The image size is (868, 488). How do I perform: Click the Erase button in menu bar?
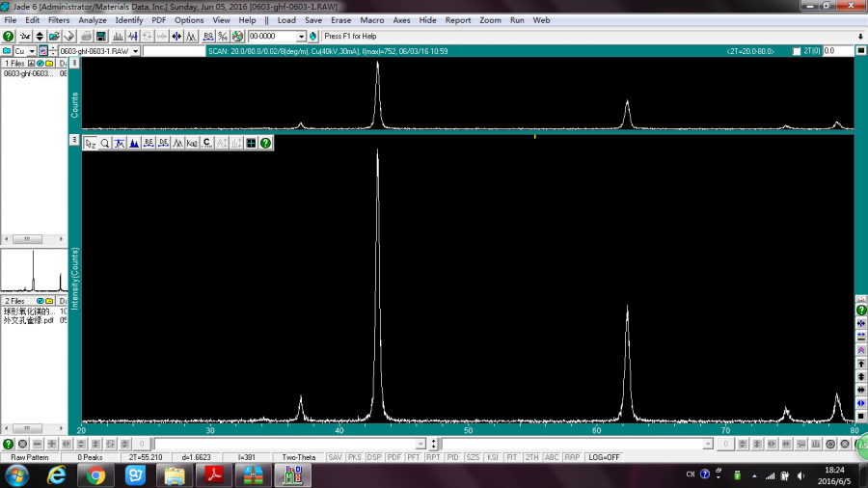340,20
